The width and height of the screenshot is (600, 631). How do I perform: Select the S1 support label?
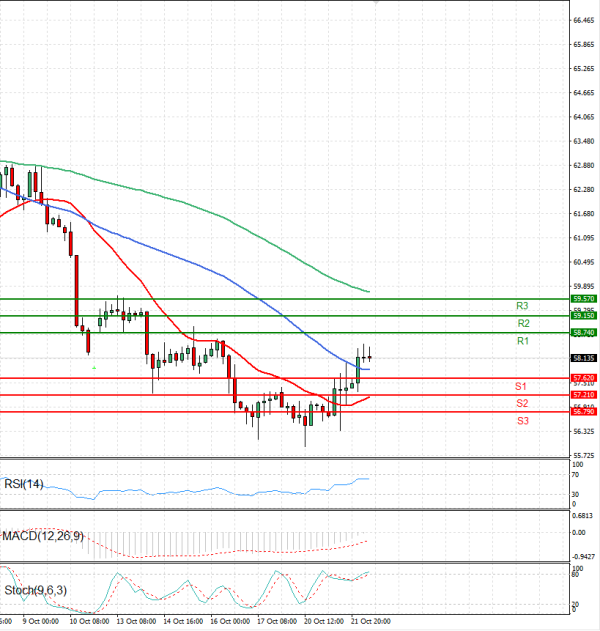coord(521,386)
